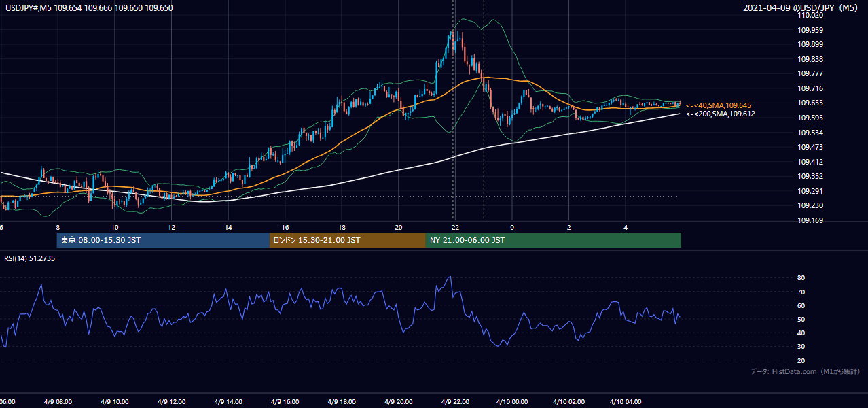868x408 pixels.
Task: Click price axis value 110.020
Action: pyautogui.click(x=812, y=15)
